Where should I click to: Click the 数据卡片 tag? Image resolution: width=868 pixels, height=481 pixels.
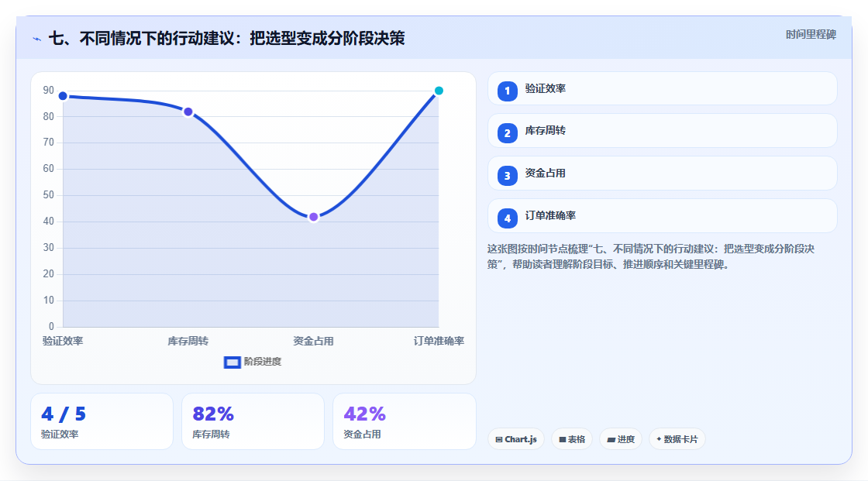click(677, 439)
